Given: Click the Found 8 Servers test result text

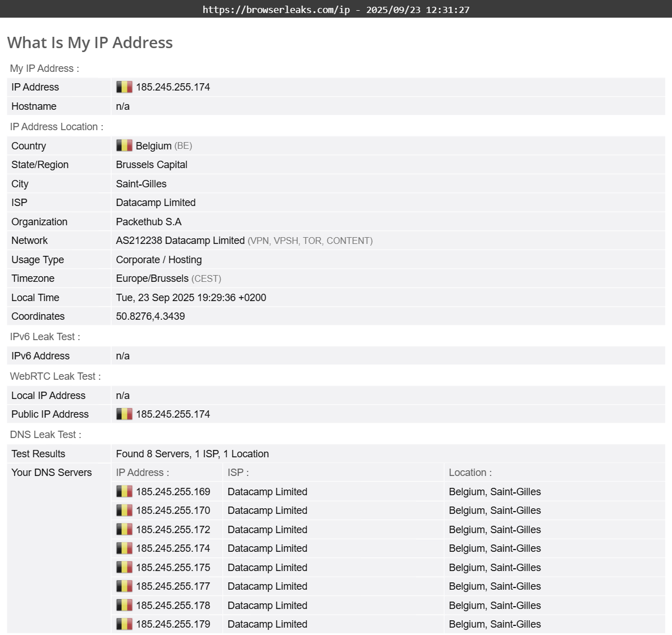Looking at the screenshot, I should (192, 454).
